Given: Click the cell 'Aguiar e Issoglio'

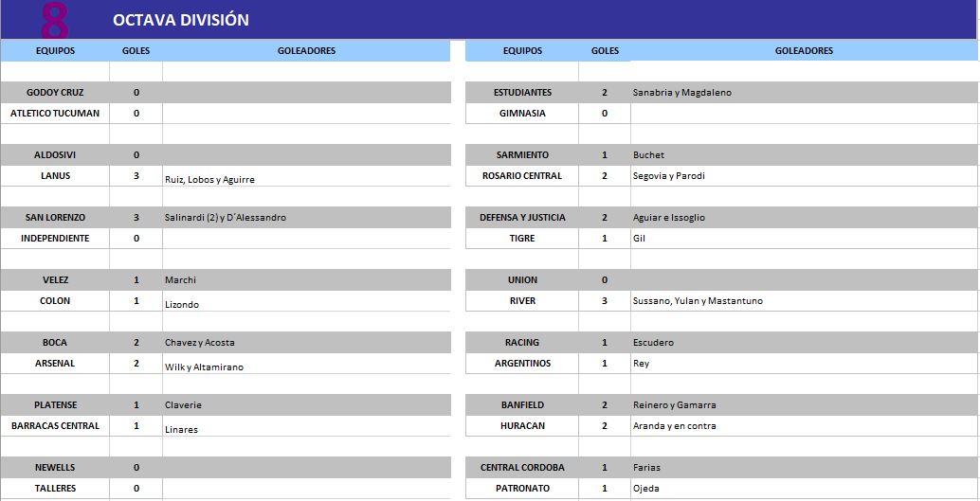Looking at the screenshot, I should pos(805,218).
